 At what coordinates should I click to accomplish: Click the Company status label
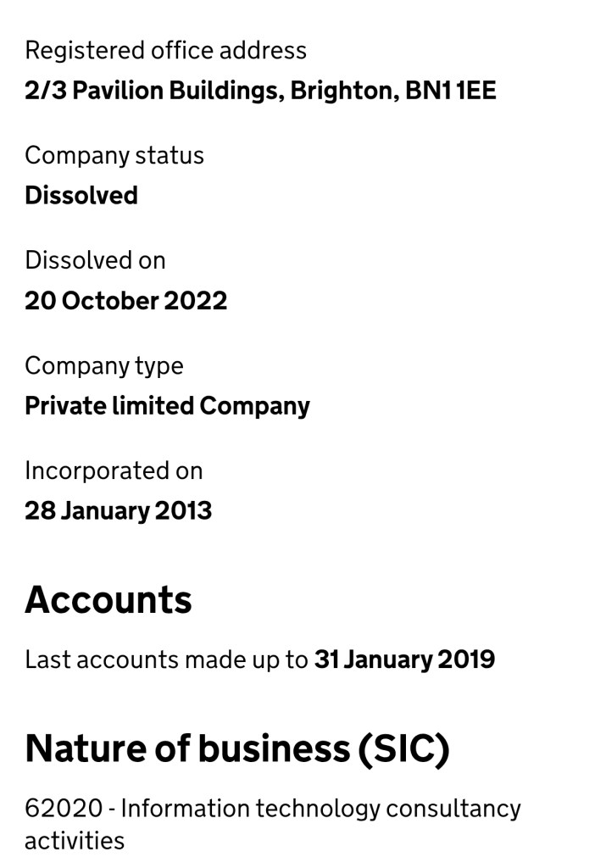[x=114, y=156]
